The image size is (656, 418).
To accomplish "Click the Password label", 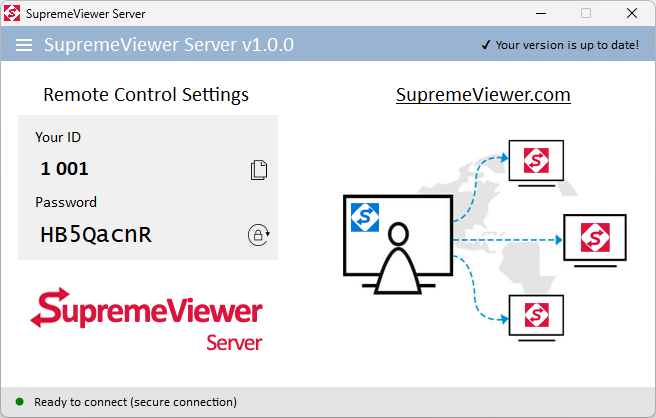I will tap(66, 202).
